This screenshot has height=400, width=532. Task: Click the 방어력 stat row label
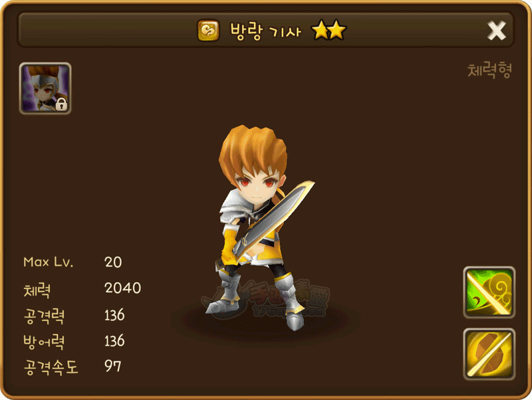click(x=44, y=342)
